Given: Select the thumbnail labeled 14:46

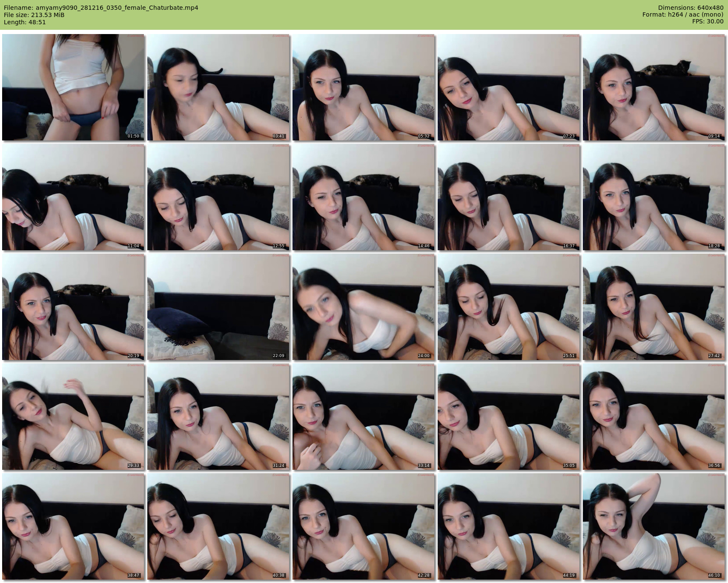Looking at the screenshot, I should 363,197.
